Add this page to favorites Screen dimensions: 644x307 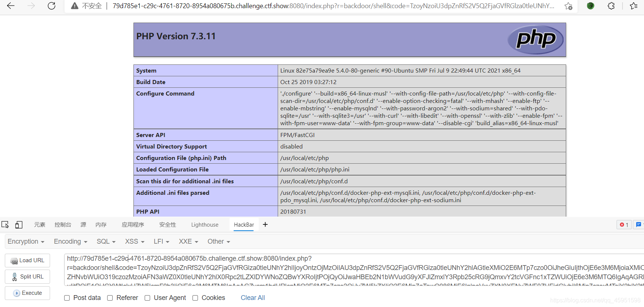tap(568, 6)
